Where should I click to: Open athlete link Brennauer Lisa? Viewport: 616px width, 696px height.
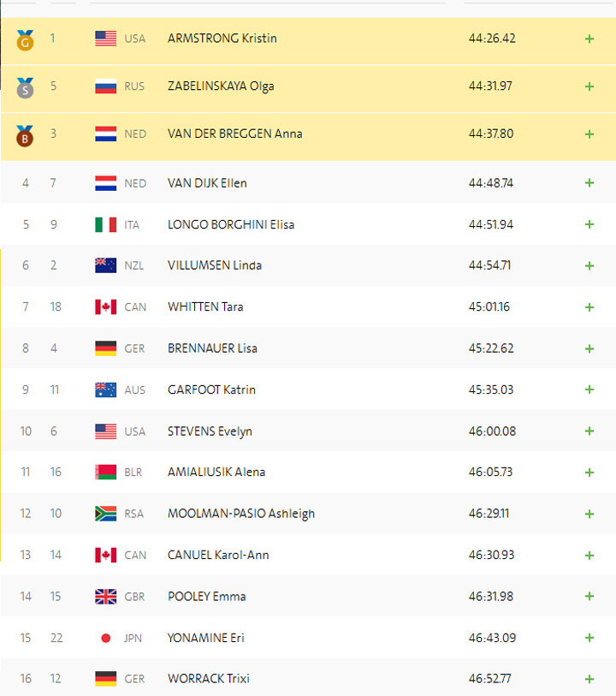[212, 348]
